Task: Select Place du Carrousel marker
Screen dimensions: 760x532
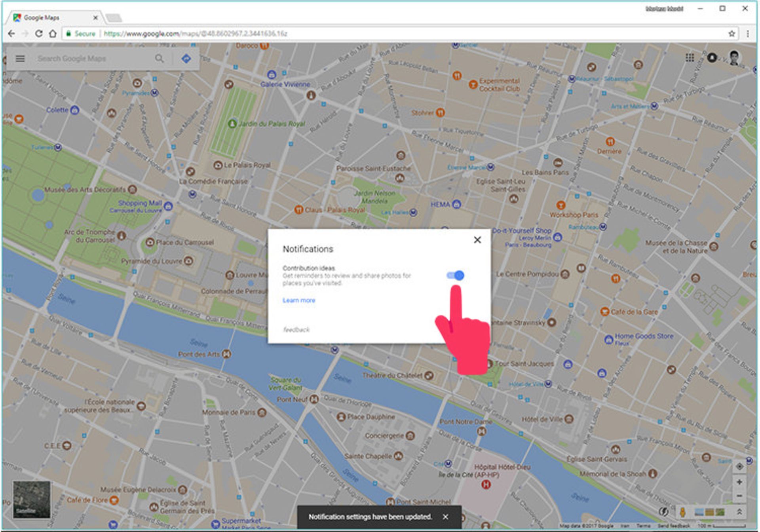Action: coord(150,242)
